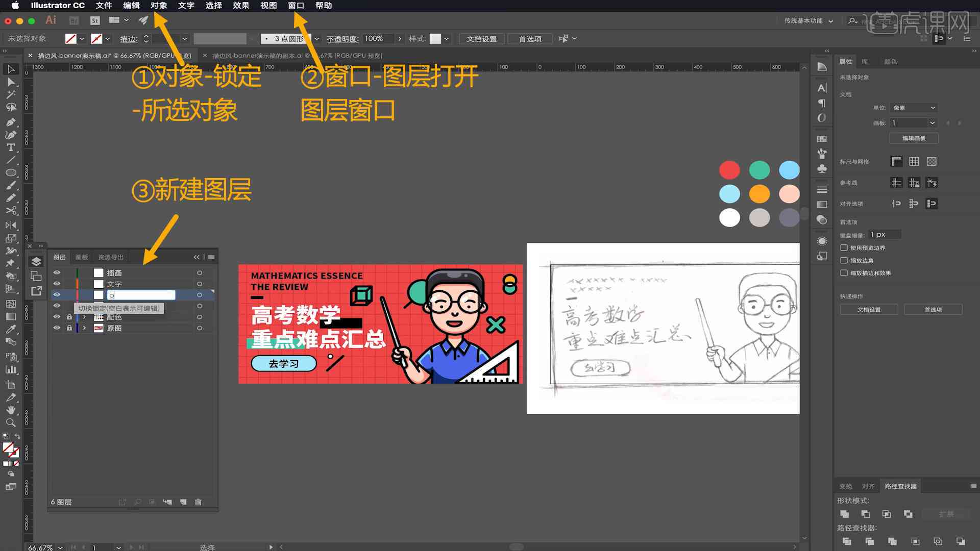Expand the 原图 layer group
The width and height of the screenshot is (980, 551).
[84, 329]
